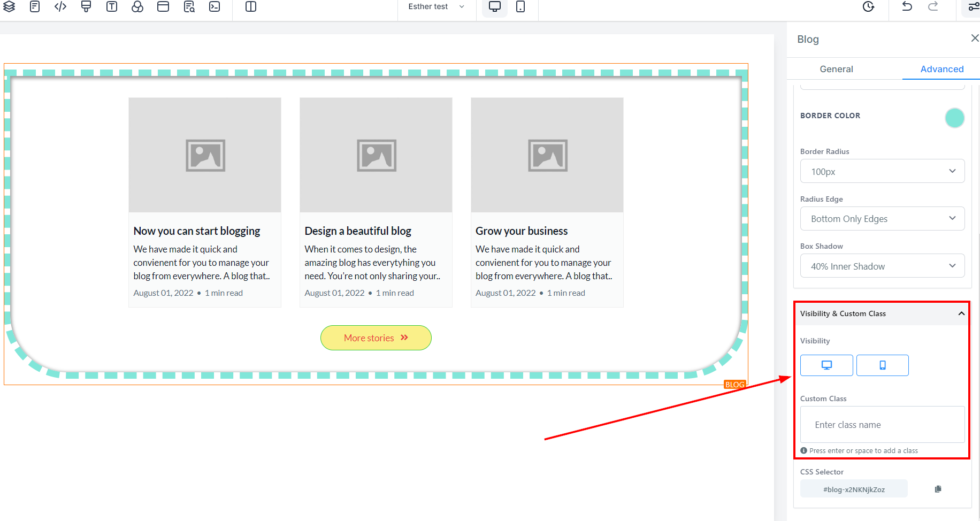The height and width of the screenshot is (521, 980).
Task: Open the 'Grow your business' post title
Action: coord(522,231)
